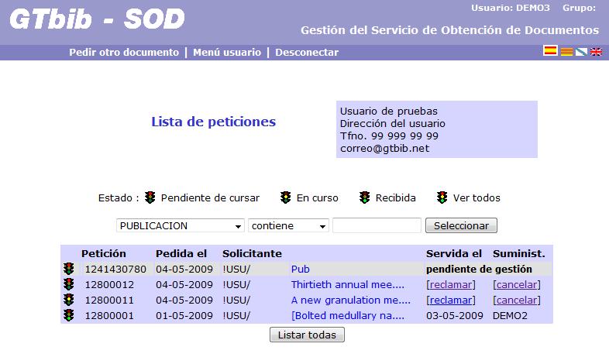
Task: Click traffic light icon for request 12800001
Action: pos(69,315)
